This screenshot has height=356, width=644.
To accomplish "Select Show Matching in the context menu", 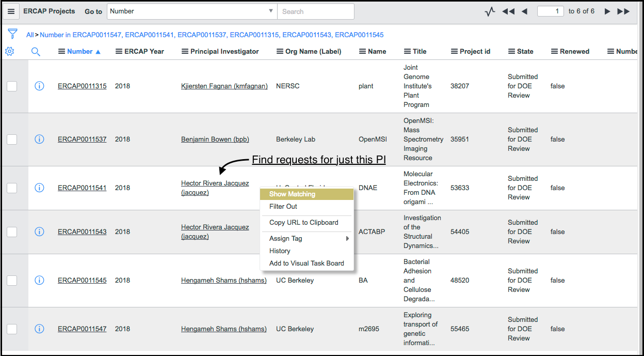I will coord(293,194).
